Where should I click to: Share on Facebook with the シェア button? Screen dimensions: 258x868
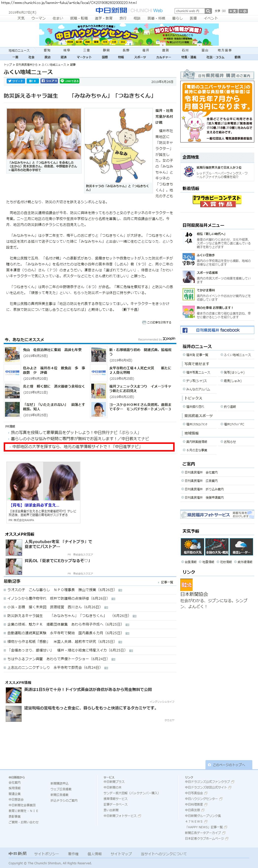[49, 81]
